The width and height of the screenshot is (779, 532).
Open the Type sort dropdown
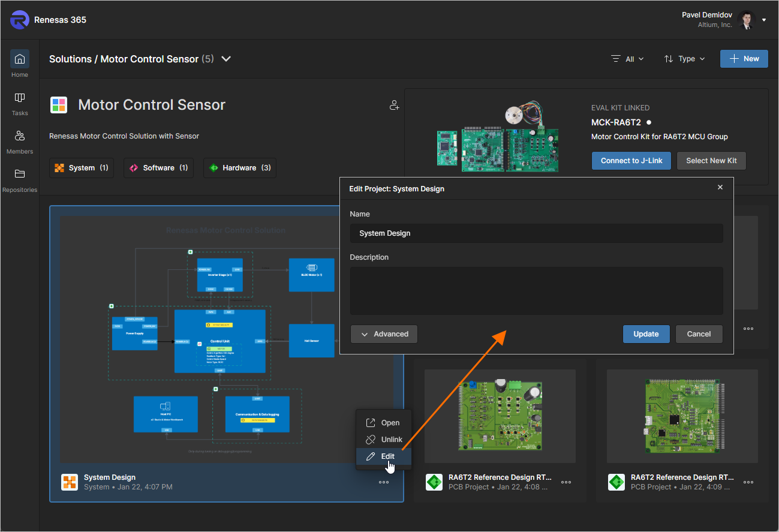click(x=684, y=59)
